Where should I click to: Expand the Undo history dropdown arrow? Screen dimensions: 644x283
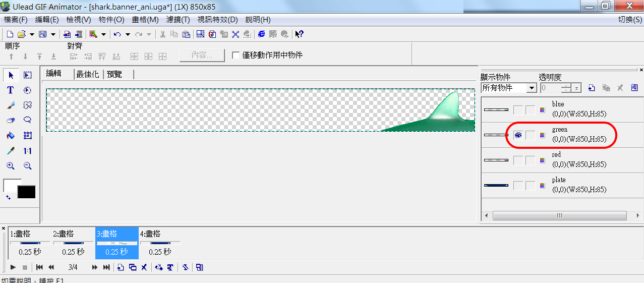pyautogui.click(x=128, y=34)
